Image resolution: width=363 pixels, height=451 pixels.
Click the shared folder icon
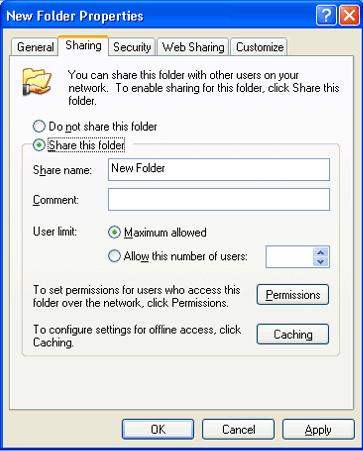[x=37, y=82]
